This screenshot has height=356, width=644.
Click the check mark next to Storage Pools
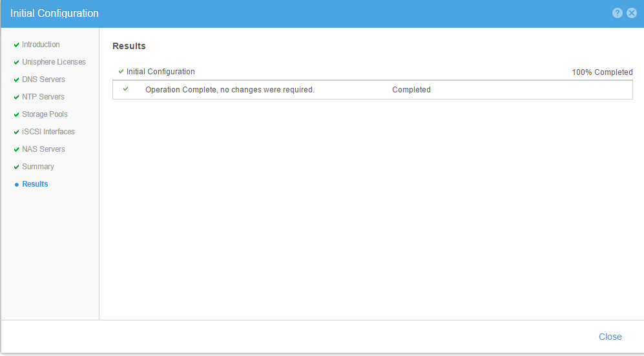click(16, 114)
